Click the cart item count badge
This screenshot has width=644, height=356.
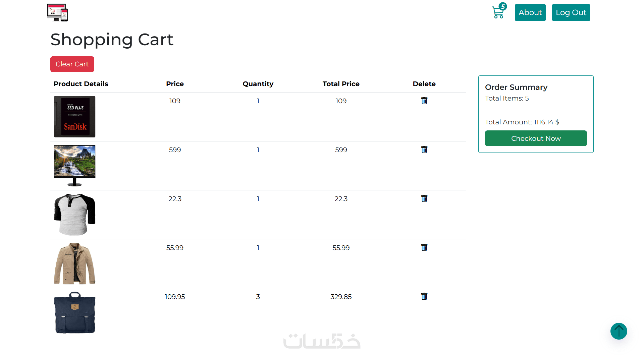502,6
